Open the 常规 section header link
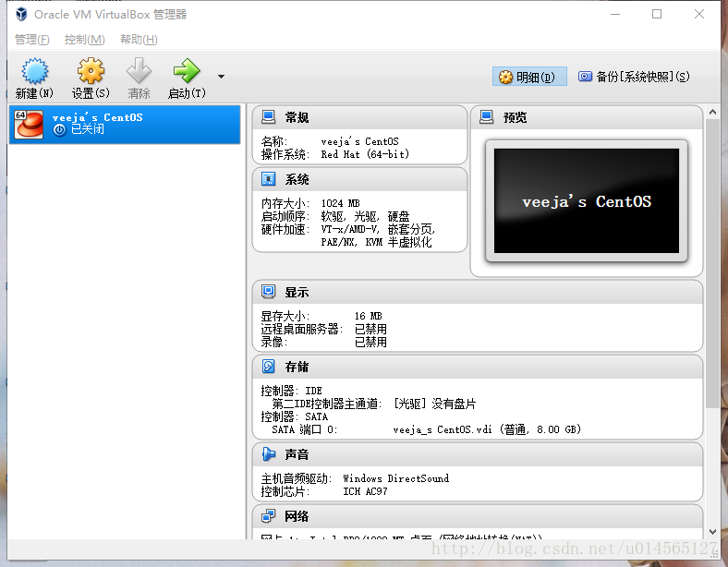The height and width of the screenshot is (567, 728). click(297, 117)
